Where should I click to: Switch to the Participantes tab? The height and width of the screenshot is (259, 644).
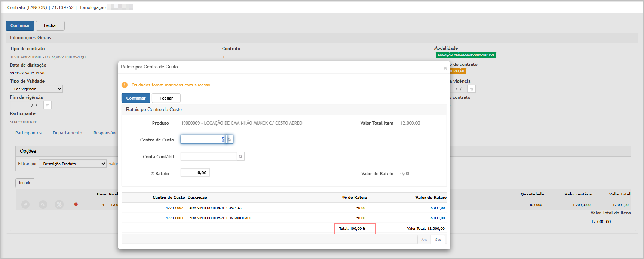(x=28, y=133)
